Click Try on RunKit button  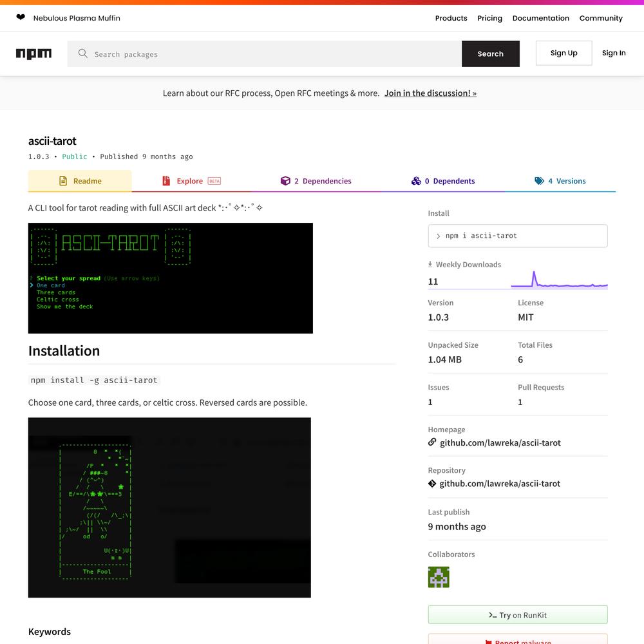[518, 615]
